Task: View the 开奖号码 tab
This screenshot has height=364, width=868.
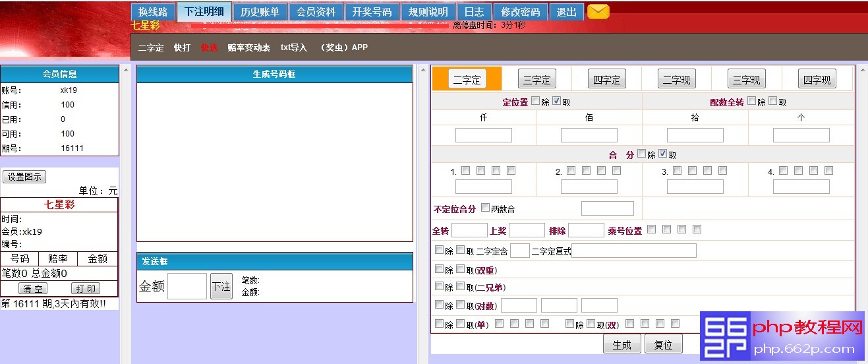Action: tap(372, 12)
